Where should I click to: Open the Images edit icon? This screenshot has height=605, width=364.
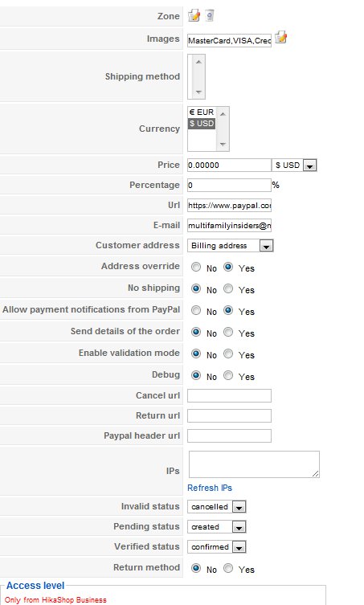tap(281, 37)
